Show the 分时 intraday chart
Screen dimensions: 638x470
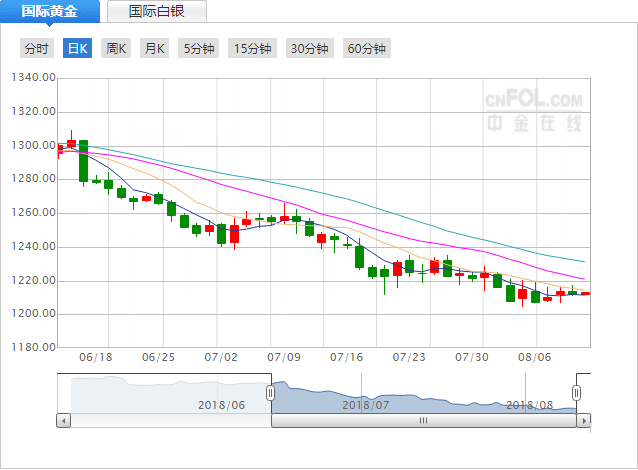click(37, 48)
